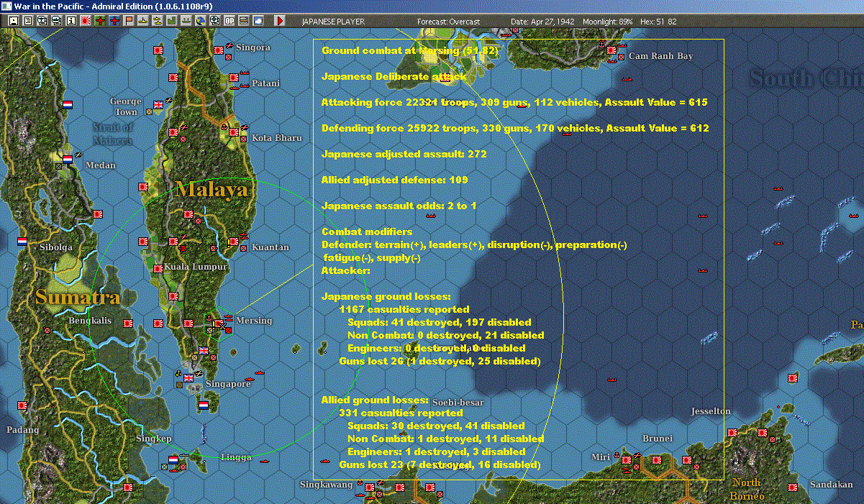Click 'Japanese Deliberate attack' line

[394, 76]
